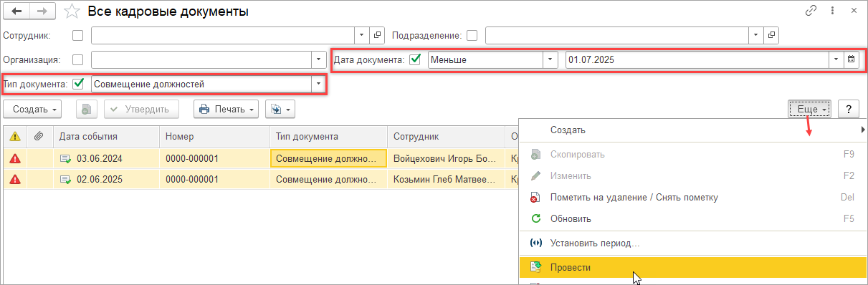Enable the Сотрудник filter checkbox
This screenshot has height=285, width=868.
point(78,35)
